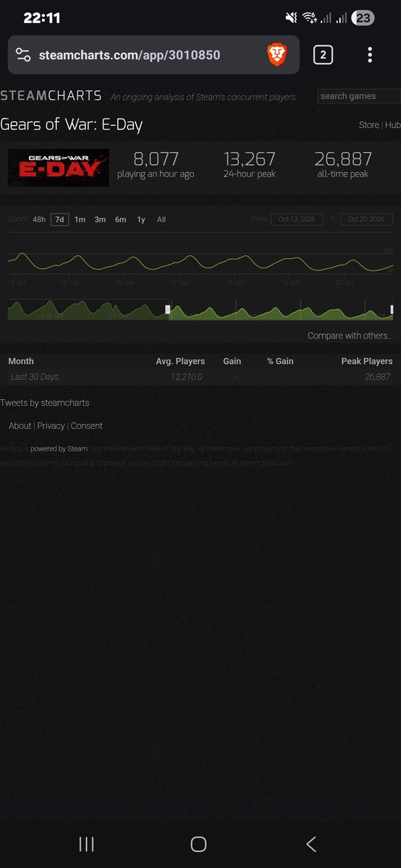Tap the muted sound status icon
The width and height of the screenshot is (401, 868).
point(291,18)
